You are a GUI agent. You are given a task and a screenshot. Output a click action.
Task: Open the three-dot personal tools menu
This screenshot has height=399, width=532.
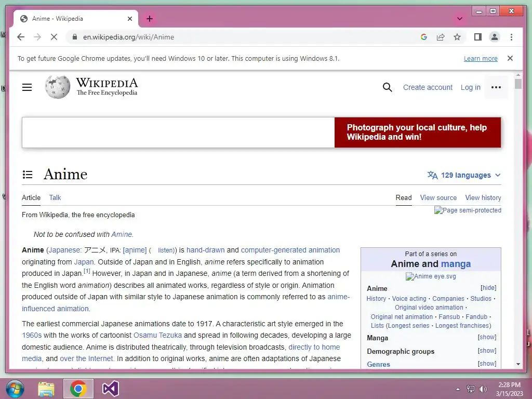point(496,87)
